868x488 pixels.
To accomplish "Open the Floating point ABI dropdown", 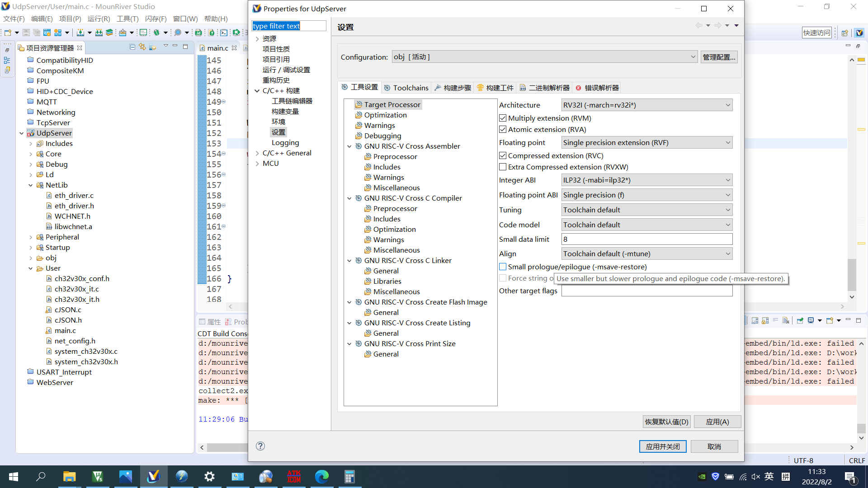I will click(647, 195).
